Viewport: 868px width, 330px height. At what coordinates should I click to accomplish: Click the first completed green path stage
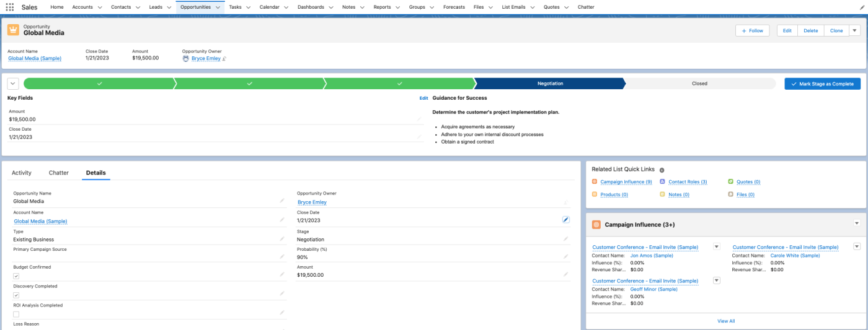99,84
